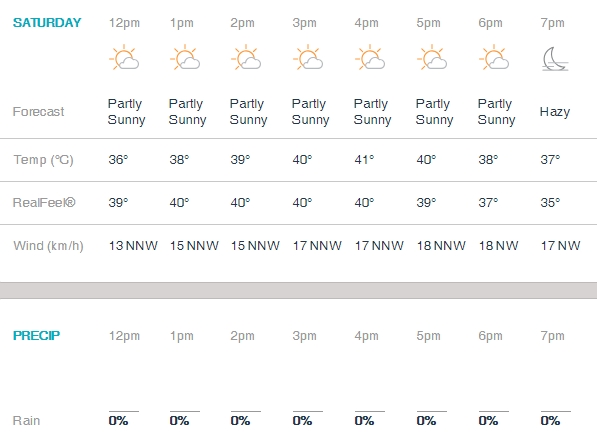Select the 6pm partly sunny icon

494,58
